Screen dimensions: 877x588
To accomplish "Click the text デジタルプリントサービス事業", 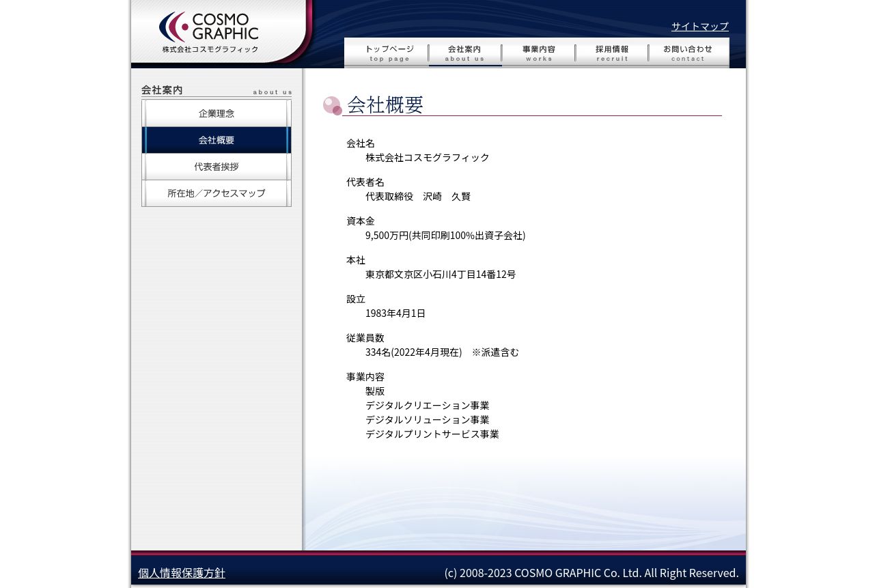I will [432, 434].
